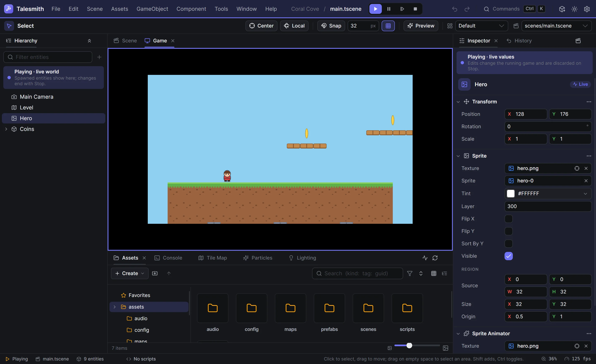Screen dimensions: 596x364
Task: Open settings gear in top bar
Action: [587, 9]
